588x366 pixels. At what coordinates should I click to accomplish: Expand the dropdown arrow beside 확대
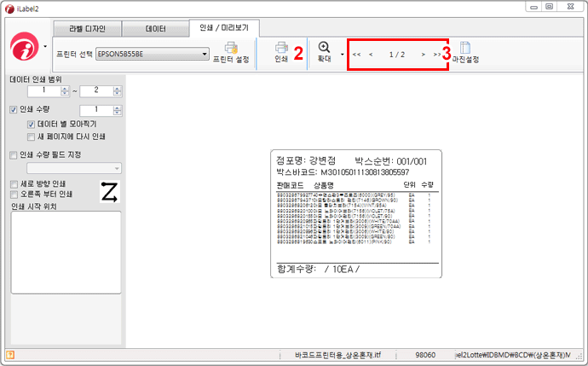pyautogui.click(x=342, y=55)
